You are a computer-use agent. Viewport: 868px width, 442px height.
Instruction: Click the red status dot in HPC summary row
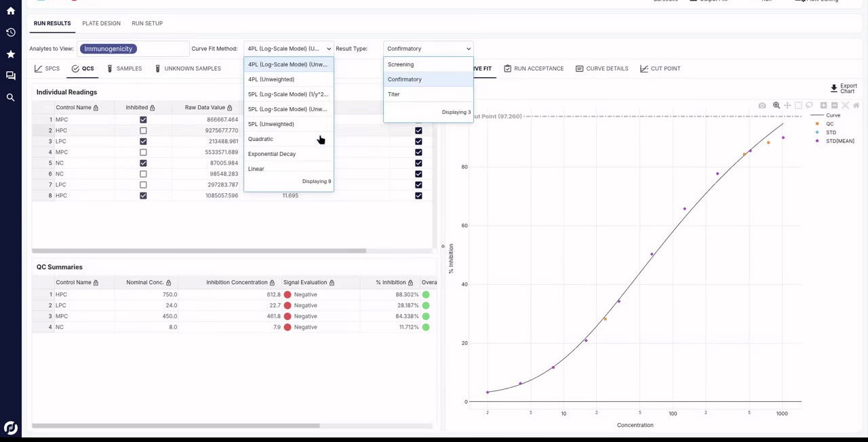[x=288, y=295]
